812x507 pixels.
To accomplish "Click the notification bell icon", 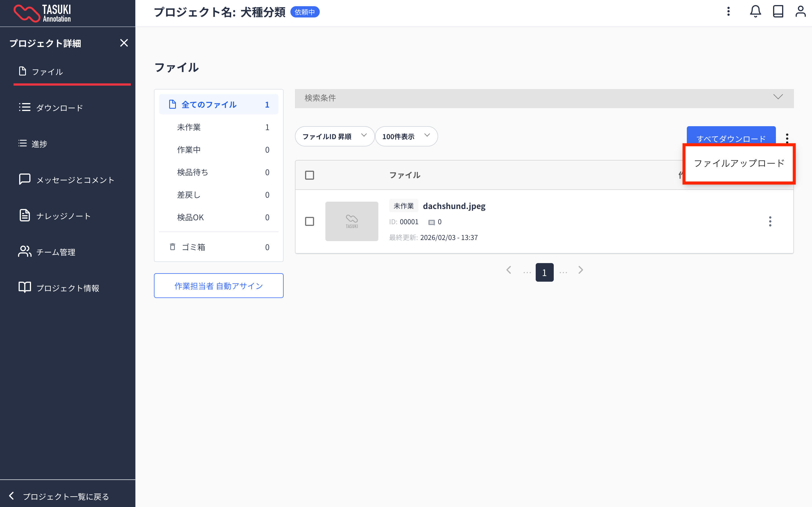I will coord(755,12).
